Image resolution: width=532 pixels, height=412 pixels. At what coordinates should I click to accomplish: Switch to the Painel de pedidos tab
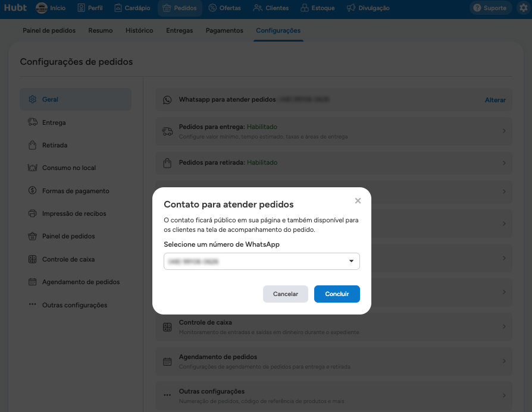click(x=49, y=30)
